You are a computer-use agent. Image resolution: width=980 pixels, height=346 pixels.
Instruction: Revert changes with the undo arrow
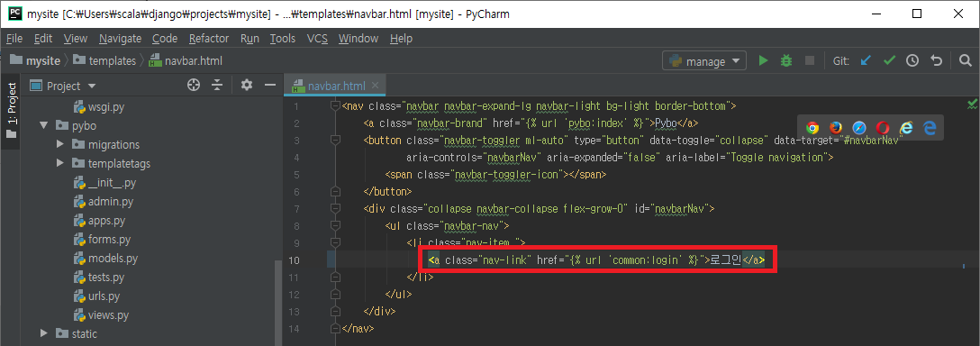pos(936,60)
